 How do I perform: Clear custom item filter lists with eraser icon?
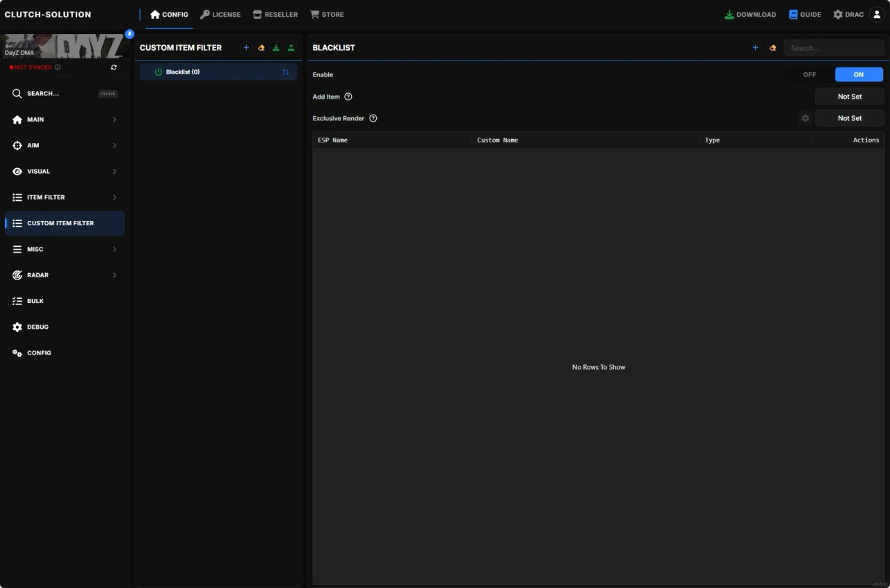click(x=261, y=48)
